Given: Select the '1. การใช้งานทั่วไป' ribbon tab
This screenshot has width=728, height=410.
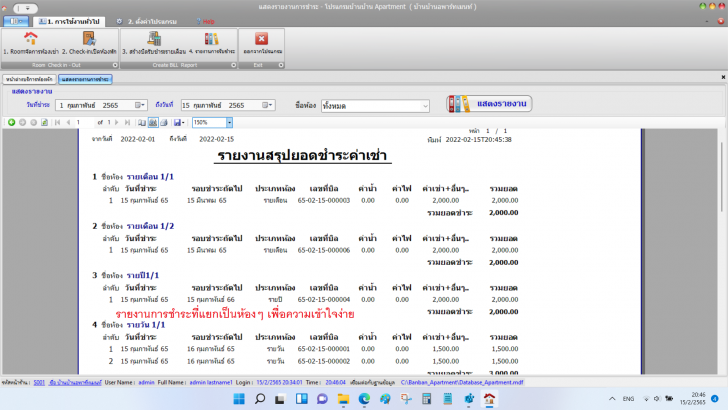Looking at the screenshot, I should coord(69,21).
